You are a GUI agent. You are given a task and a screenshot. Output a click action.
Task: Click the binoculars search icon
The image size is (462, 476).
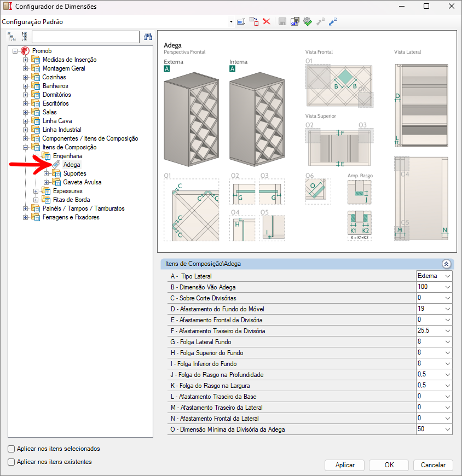tap(147, 37)
